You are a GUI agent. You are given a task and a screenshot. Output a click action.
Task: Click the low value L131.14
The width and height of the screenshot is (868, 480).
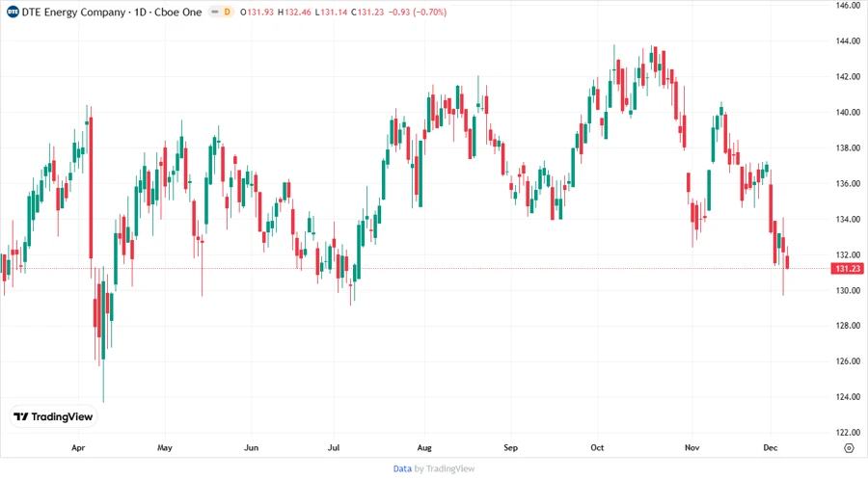point(331,13)
